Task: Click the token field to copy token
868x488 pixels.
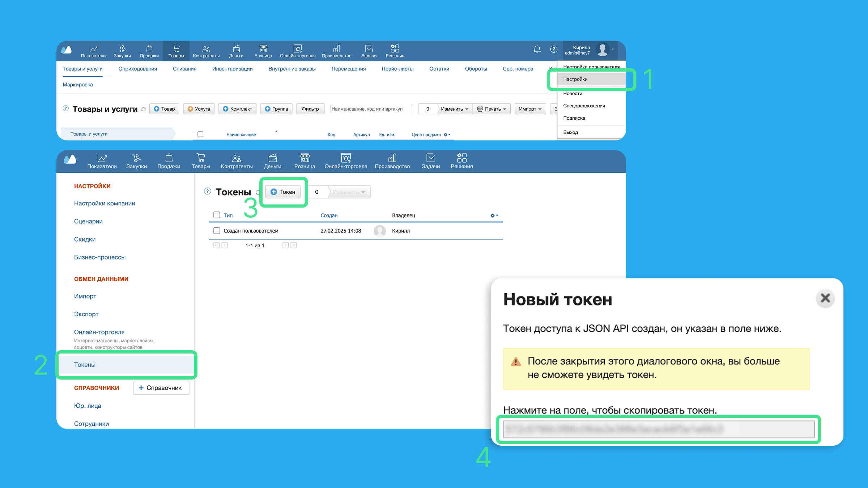Action: (659, 429)
